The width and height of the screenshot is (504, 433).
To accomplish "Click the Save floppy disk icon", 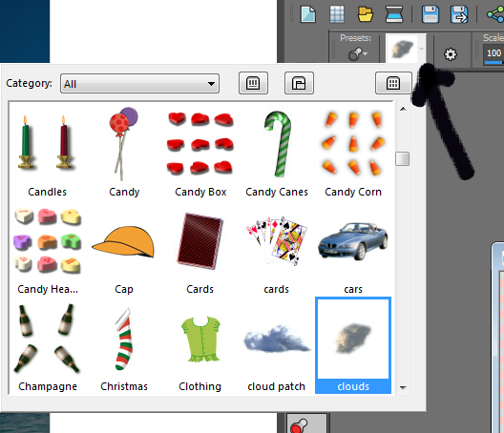I will click(x=430, y=14).
